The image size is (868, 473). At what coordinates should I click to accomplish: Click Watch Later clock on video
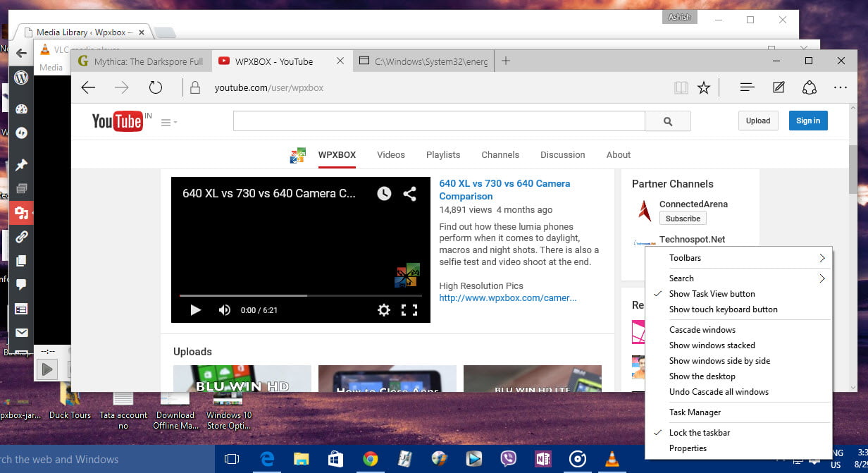[384, 193]
